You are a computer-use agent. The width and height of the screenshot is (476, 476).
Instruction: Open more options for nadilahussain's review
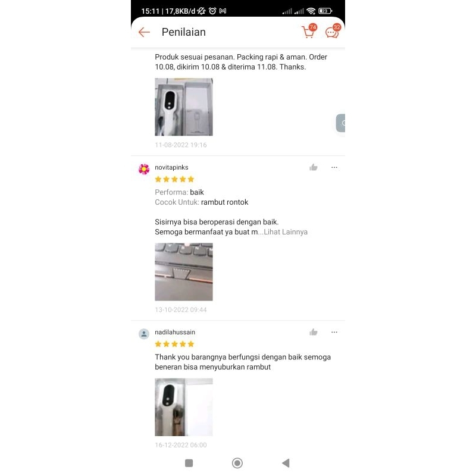pyautogui.click(x=334, y=332)
